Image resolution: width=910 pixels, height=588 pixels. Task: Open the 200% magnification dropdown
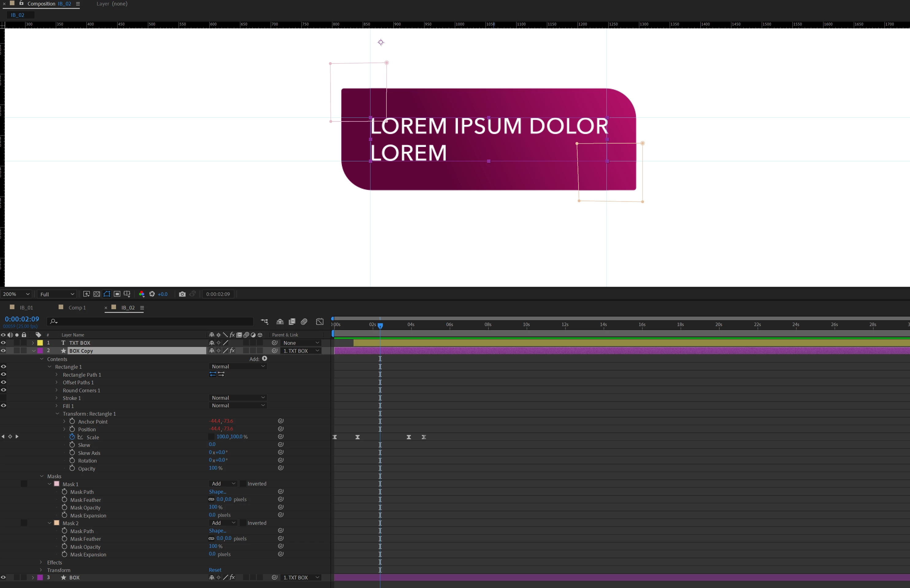pyautogui.click(x=16, y=294)
